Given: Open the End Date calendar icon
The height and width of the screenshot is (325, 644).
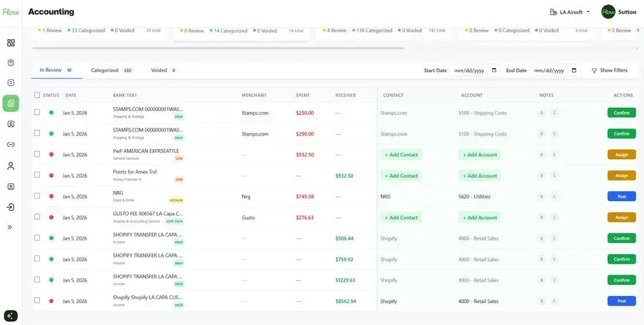Looking at the screenshot, I should [x=574, y=70].
